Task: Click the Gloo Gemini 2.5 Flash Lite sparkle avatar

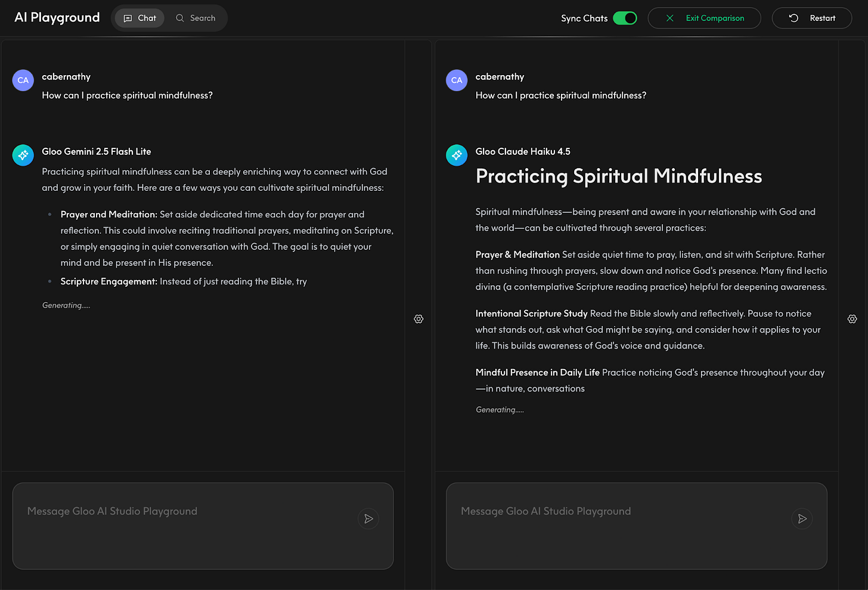Action: pos(23,155)
